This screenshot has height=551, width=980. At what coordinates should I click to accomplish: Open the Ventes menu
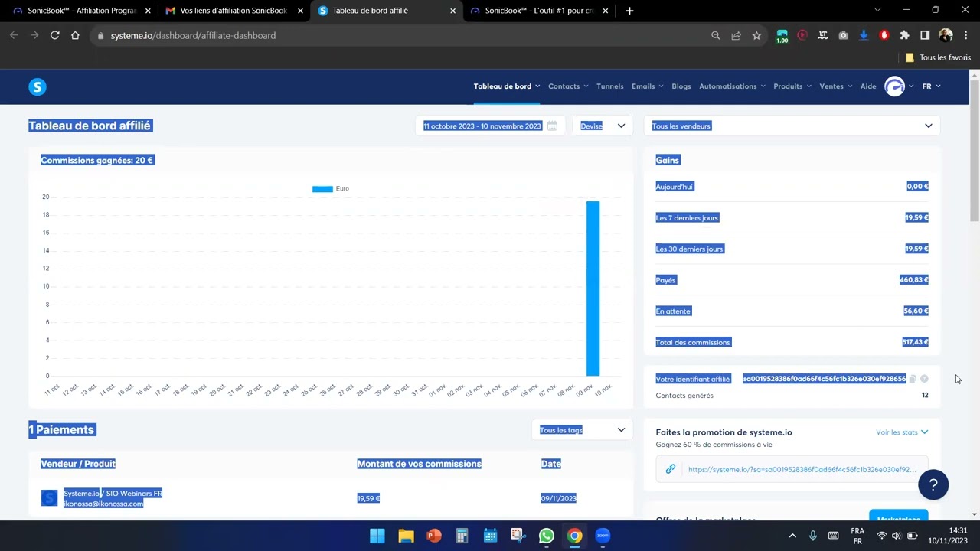(x=835, y=86)
